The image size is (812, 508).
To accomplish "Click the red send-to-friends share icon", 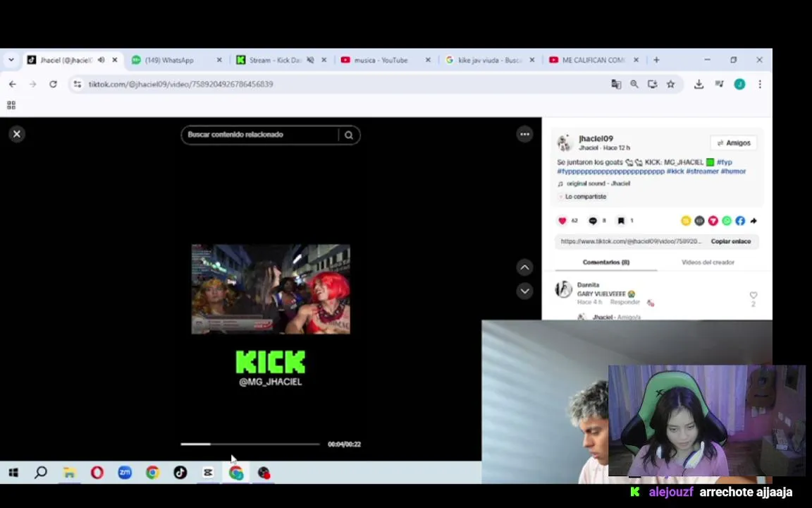I will click(x=713, y=221).
